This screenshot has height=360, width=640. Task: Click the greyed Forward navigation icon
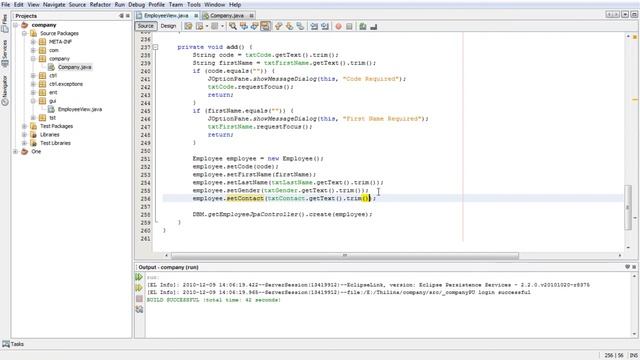coord(215,26)
